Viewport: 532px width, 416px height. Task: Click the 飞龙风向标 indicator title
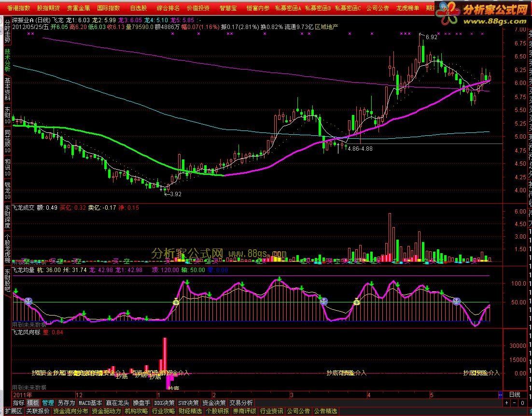click(26, 332)
